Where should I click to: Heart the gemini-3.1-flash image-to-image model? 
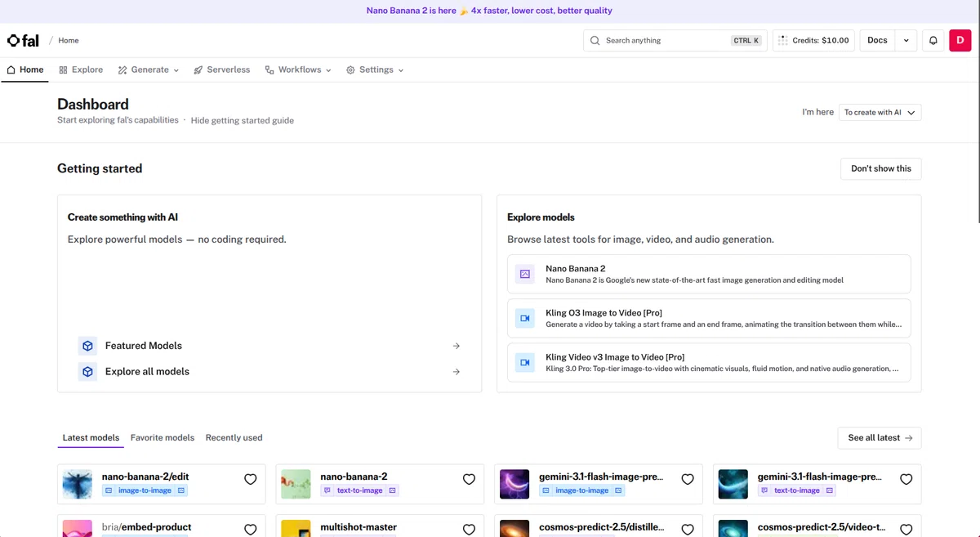tap(688, 480)
